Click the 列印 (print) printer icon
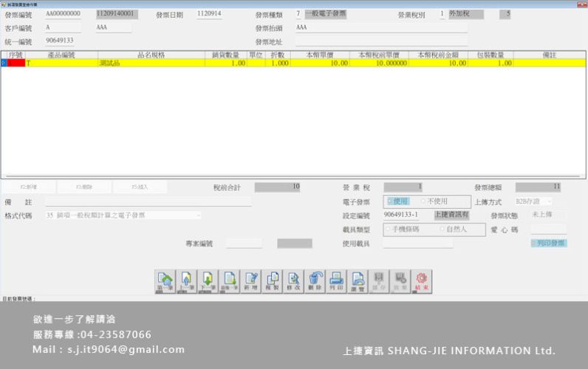588x369 pixels. click(336, 281)
